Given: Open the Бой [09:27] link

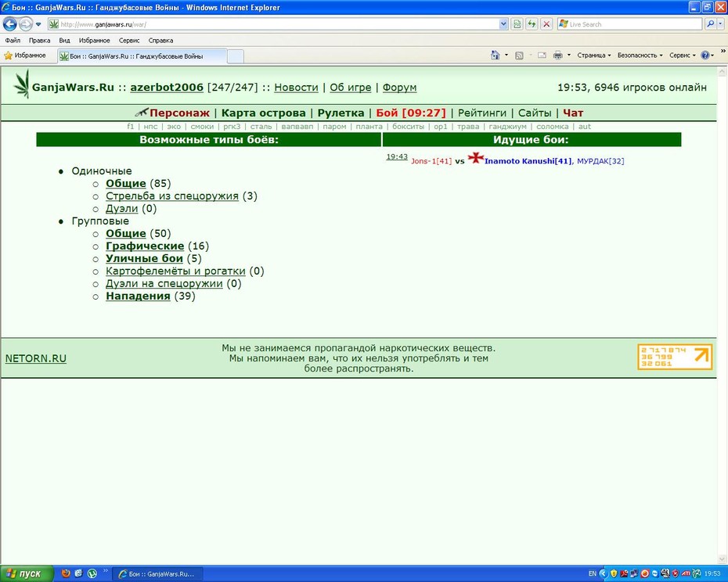Looking at the screenshot, I should pos(411,113).
